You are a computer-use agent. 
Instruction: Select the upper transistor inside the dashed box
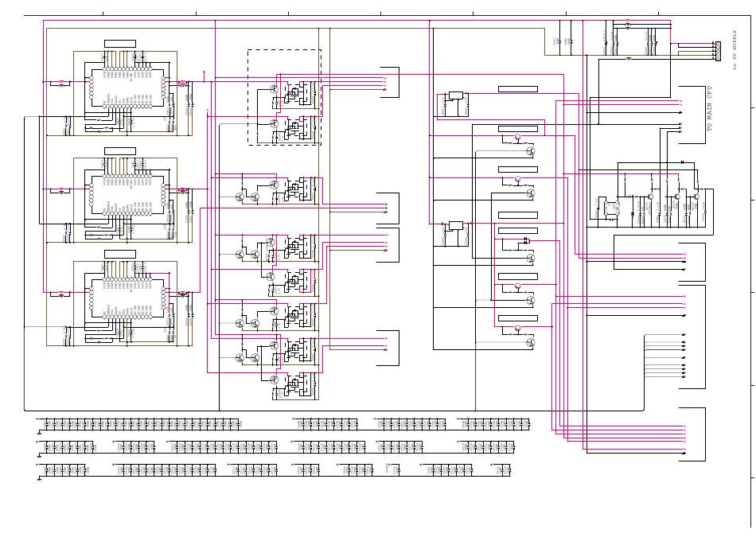[x=274, y=89]
